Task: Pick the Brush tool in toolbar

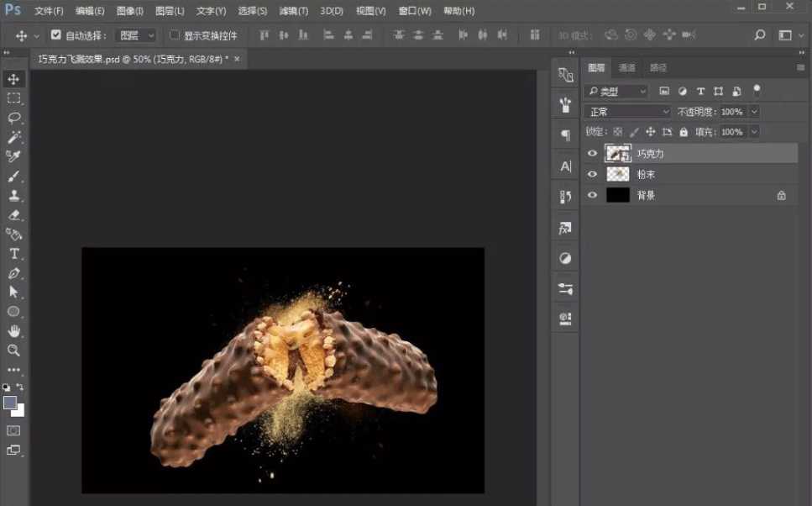Action: tap(14, 177)
